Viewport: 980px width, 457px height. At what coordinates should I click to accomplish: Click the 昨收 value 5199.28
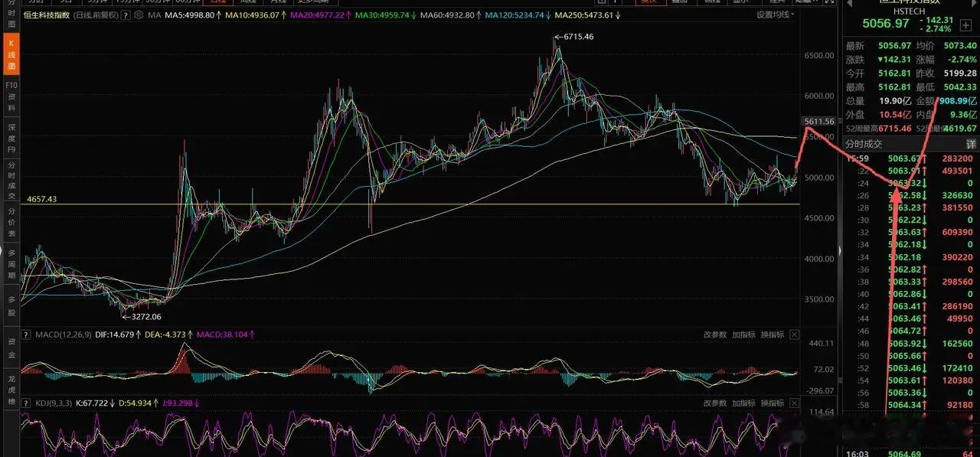[x=961, y=73]
